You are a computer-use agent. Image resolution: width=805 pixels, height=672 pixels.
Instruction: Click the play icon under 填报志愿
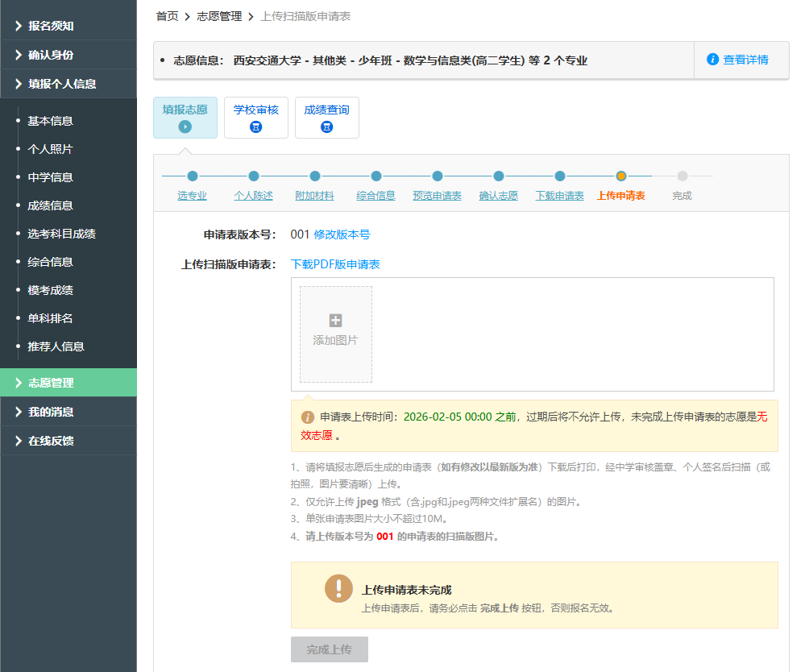pos(185,127)
